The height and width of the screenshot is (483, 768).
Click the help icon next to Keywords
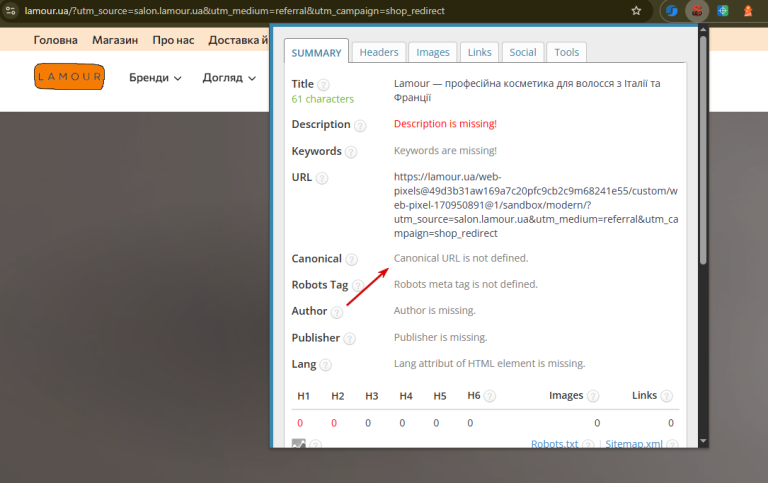[351, 152]
